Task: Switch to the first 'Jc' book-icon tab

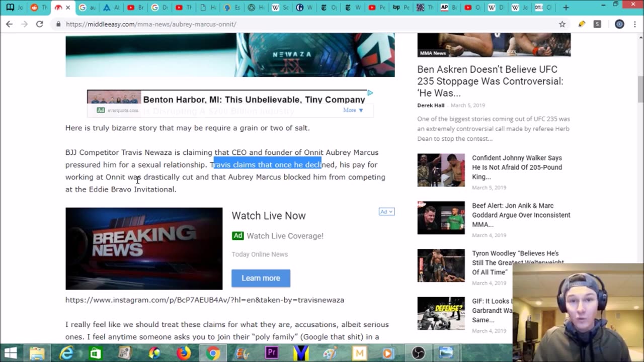Action: click(14, 8)
